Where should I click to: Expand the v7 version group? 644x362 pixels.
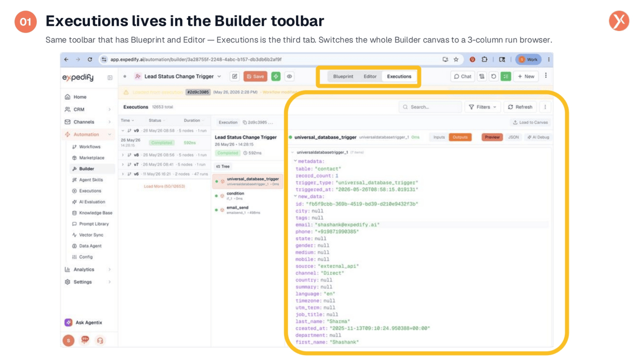(x=123, y=165)
